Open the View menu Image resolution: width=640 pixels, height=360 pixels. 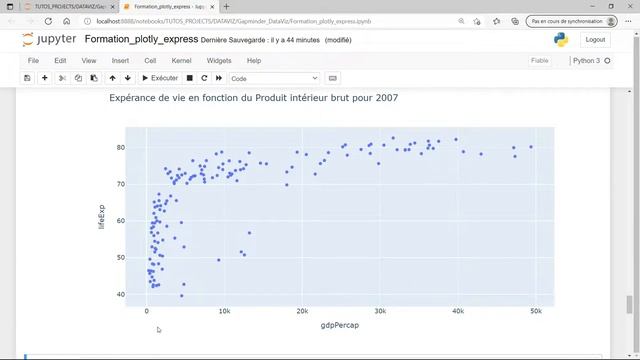pos(89,60)
